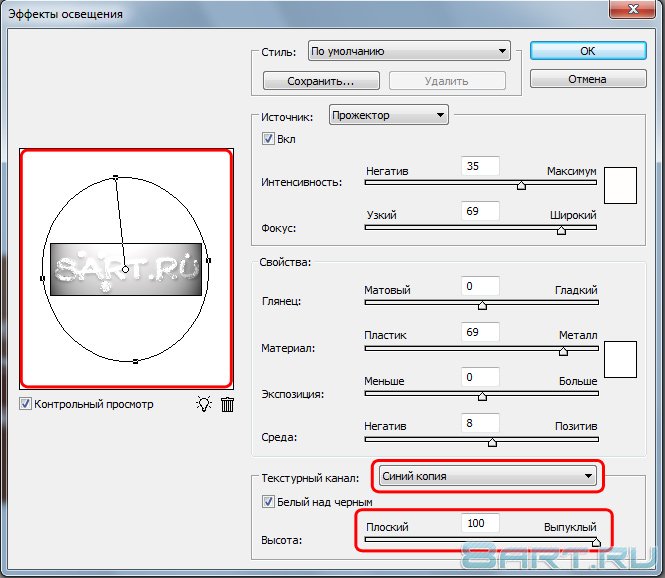Click the Матовый label

tap(387, 290)
